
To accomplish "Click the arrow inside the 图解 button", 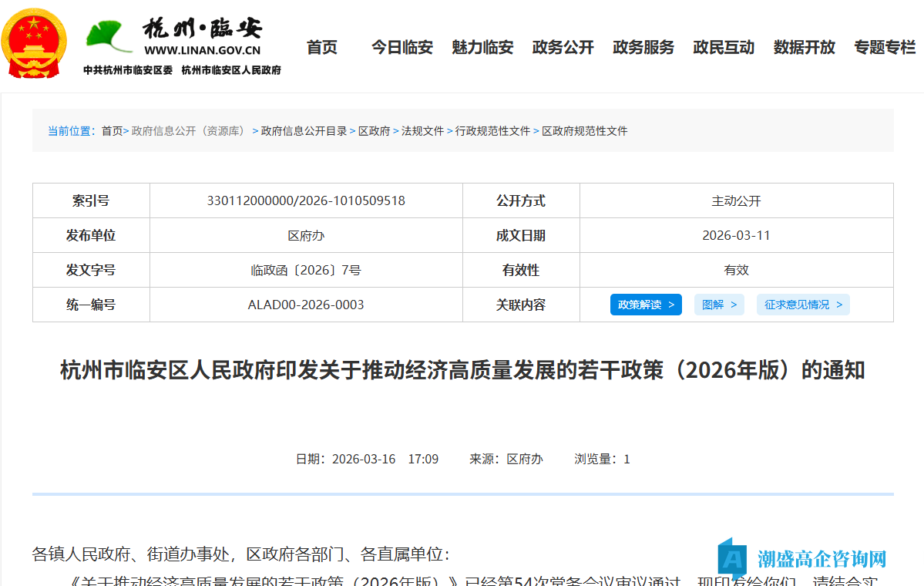I will point(734,305).
